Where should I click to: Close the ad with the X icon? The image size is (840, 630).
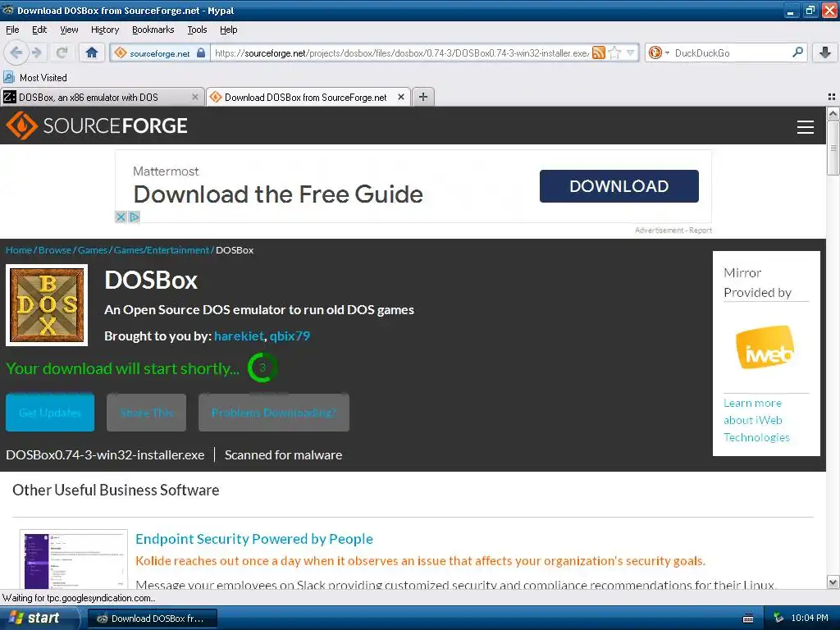[121, 217]
